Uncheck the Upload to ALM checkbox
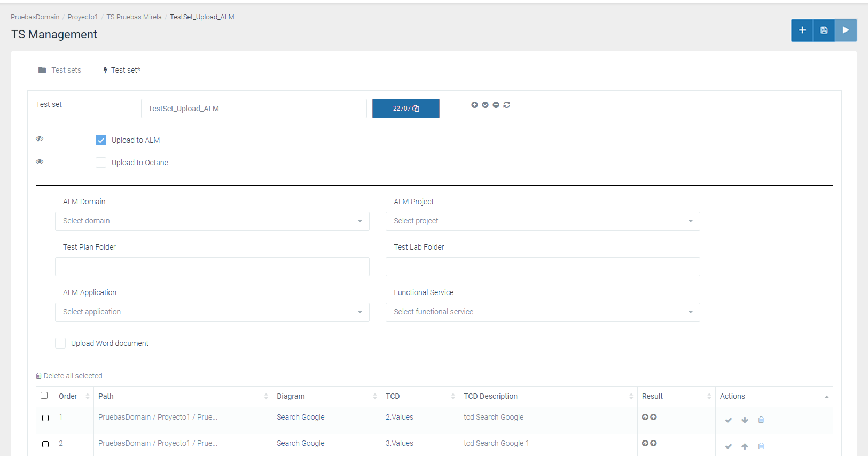 (x=101, y=140)
